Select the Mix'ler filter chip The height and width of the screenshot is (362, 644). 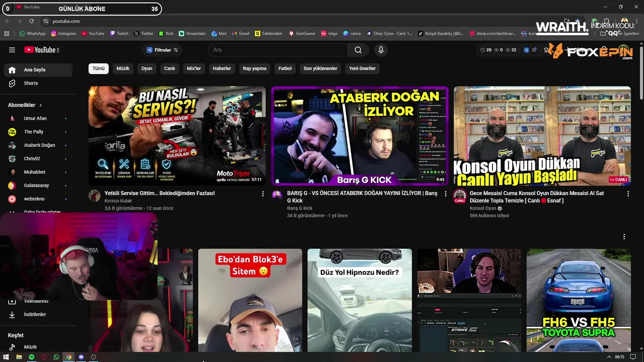click(x=194, y=68)
